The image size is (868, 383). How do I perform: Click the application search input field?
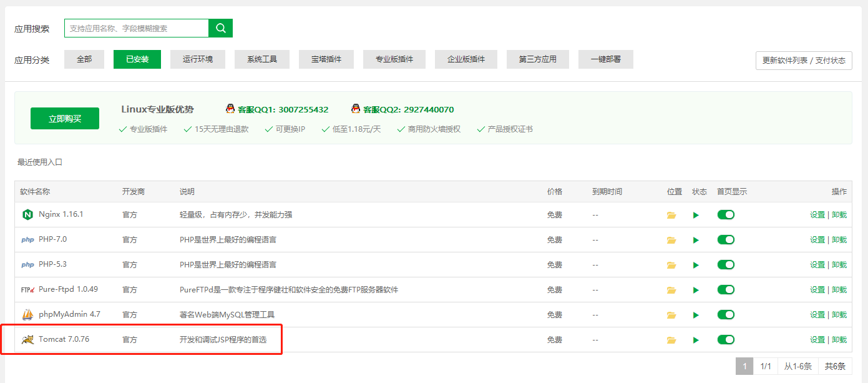coord(137,28)
